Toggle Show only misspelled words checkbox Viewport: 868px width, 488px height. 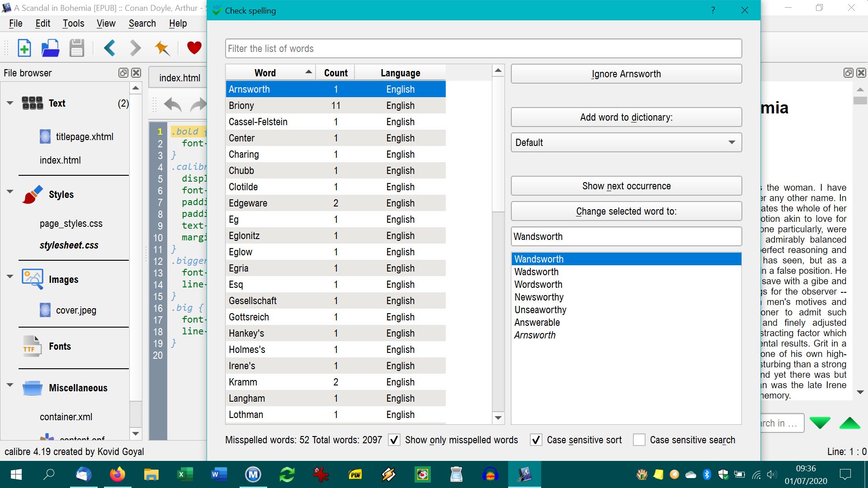(x=394, y=440)
